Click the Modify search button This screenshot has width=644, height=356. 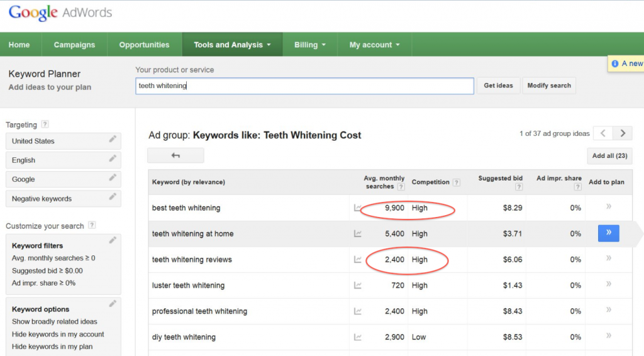549,86
